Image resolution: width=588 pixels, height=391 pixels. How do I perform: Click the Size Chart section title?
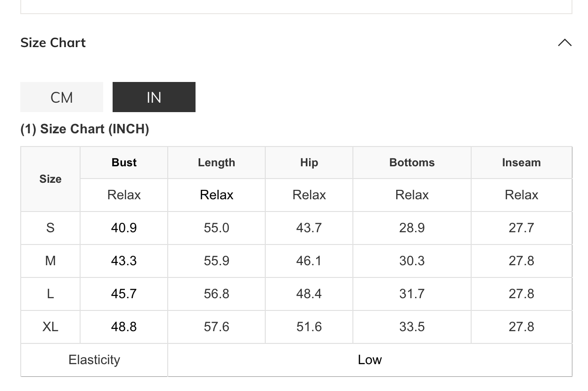(53, 43)
